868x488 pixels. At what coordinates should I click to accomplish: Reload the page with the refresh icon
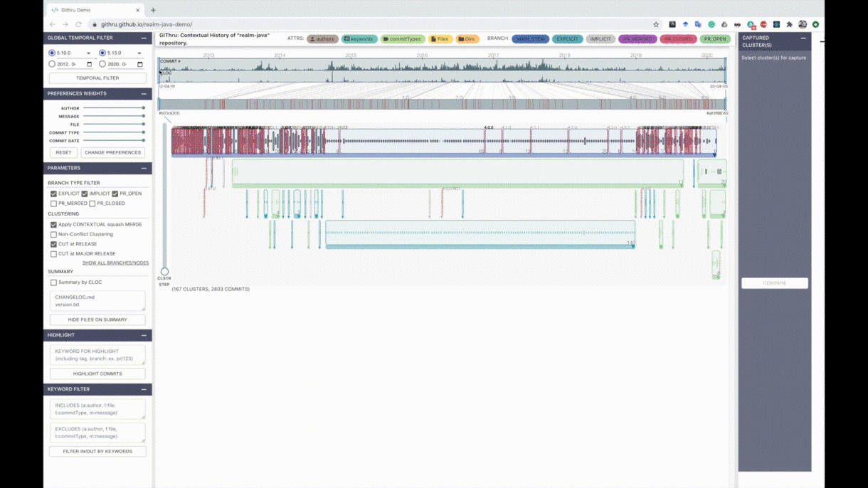coord(78,24)
